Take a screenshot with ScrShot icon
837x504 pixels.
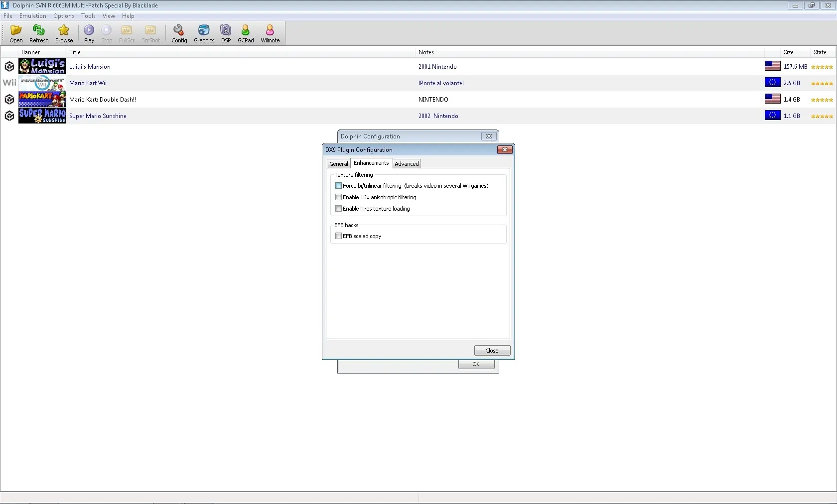150,33
